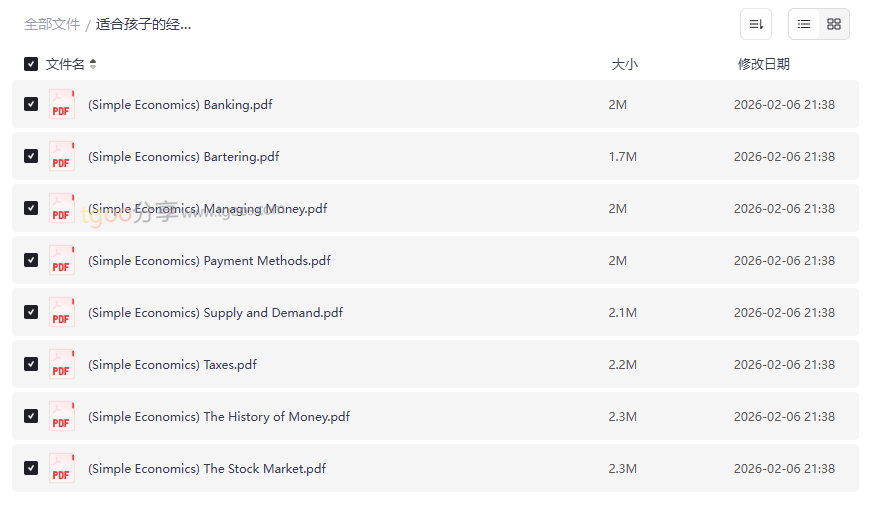Click PDF icon of The Stock Market.pdf
The image size is (874, 514).
[x=62, y=469]
